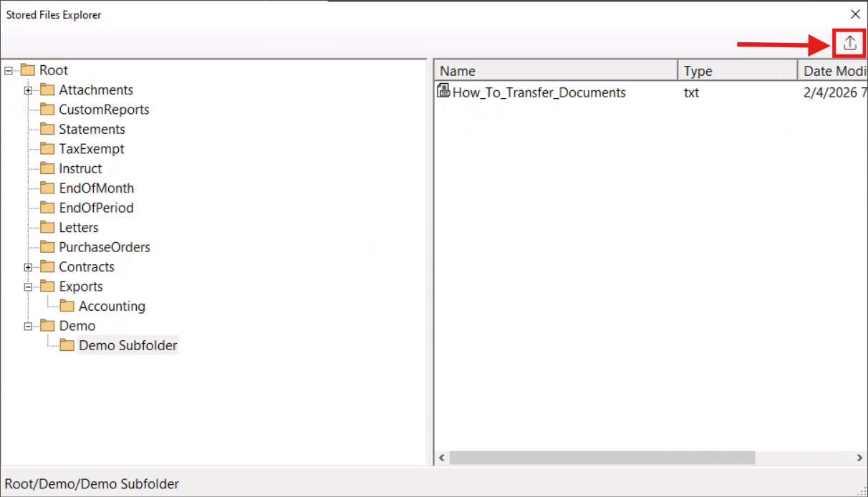The image size is (868, 497).
Task: Click the horizontal scrollbar right arrow
Action: [x=859, y=458]
